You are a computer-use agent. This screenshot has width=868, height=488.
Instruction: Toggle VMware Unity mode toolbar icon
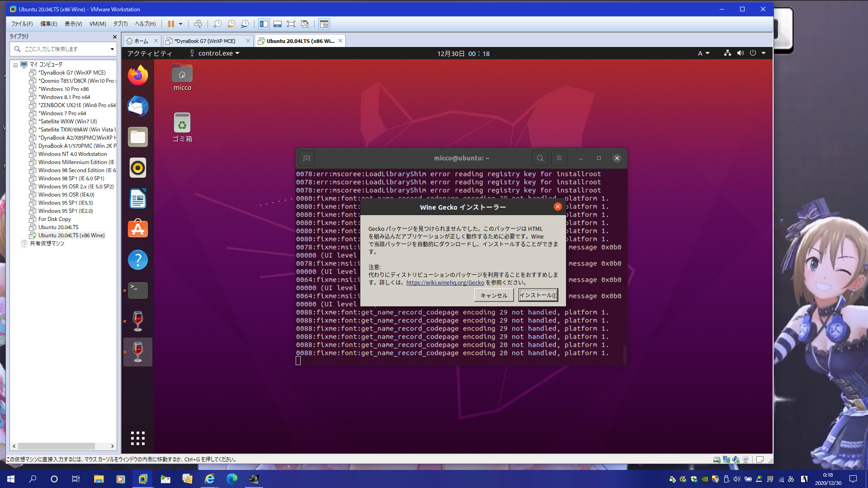pos(305,24)
